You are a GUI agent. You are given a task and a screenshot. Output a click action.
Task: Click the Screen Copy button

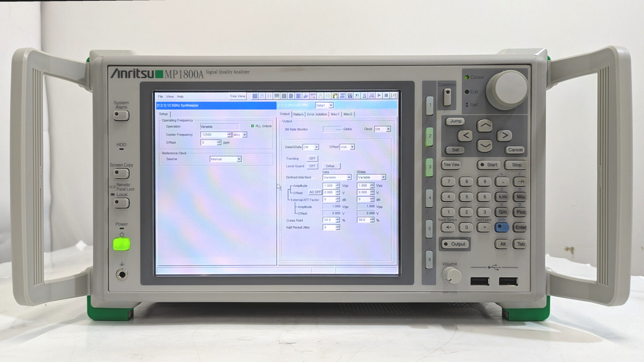[121, 173]
